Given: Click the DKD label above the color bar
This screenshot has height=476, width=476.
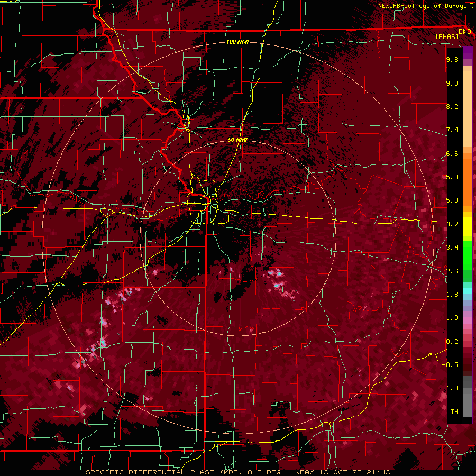Looking at the screenshot, I should click(465, 32).
